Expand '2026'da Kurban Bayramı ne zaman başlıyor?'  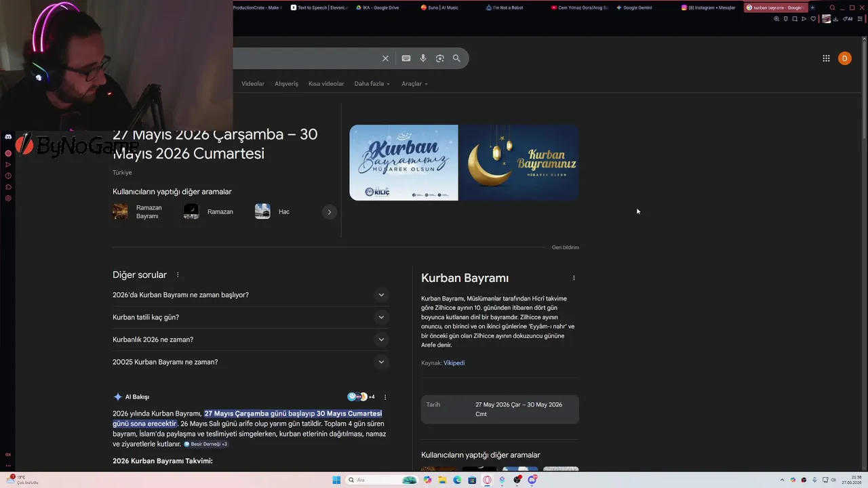(x=251, y=295)
